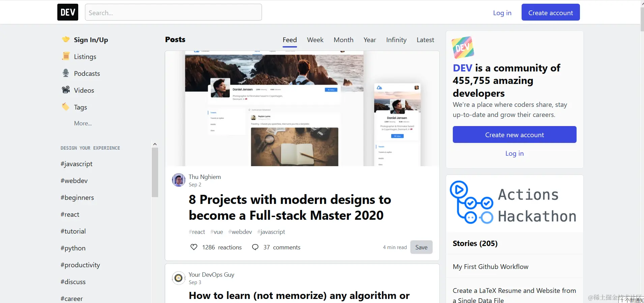
Task: Click the Podcasts microphone icon
Action: coord(66,73)
